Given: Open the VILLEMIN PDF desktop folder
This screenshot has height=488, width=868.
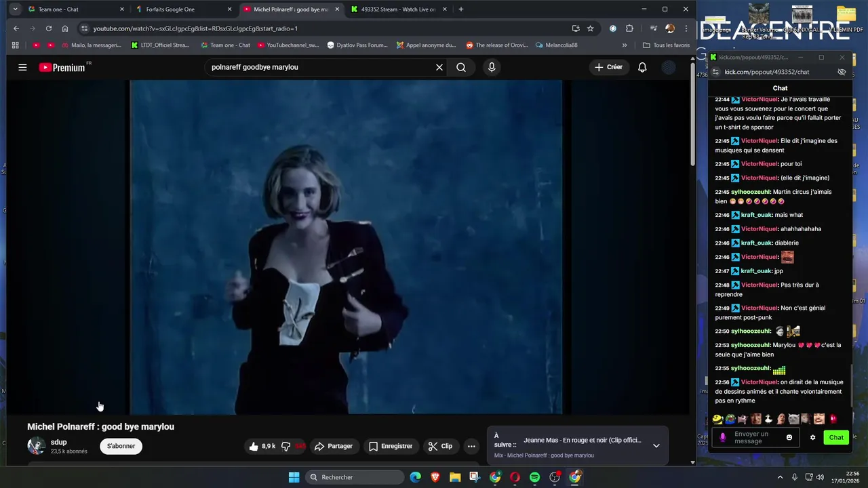Looking at the screenshot, I should tap(846, 19).
